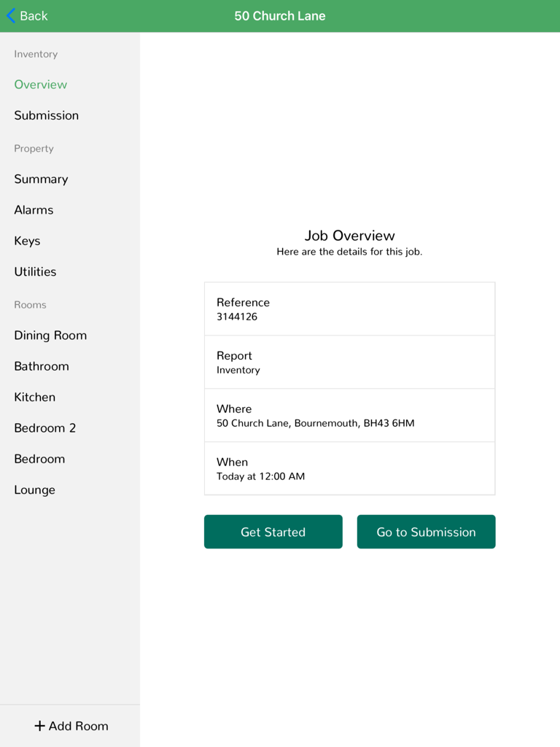
Task: Open the Overview section in the sidebar
Action: point(40,85)
